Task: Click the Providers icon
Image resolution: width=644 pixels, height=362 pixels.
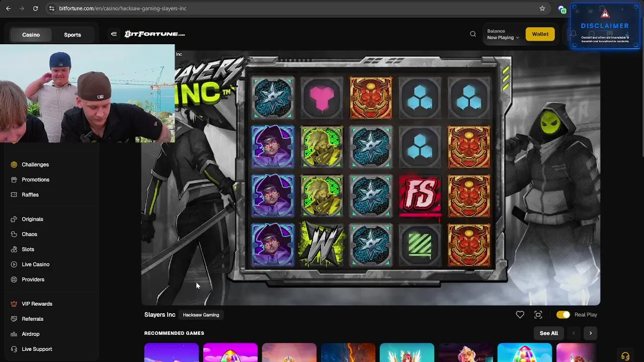Action: 14,280
